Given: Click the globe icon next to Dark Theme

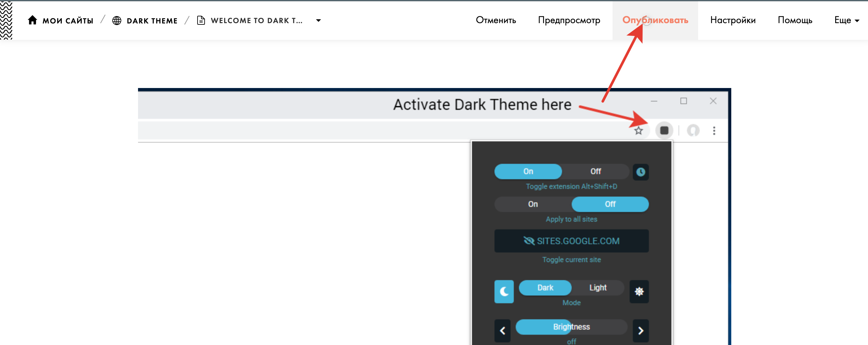Looking at the screenshot, I should click(116, 21).
